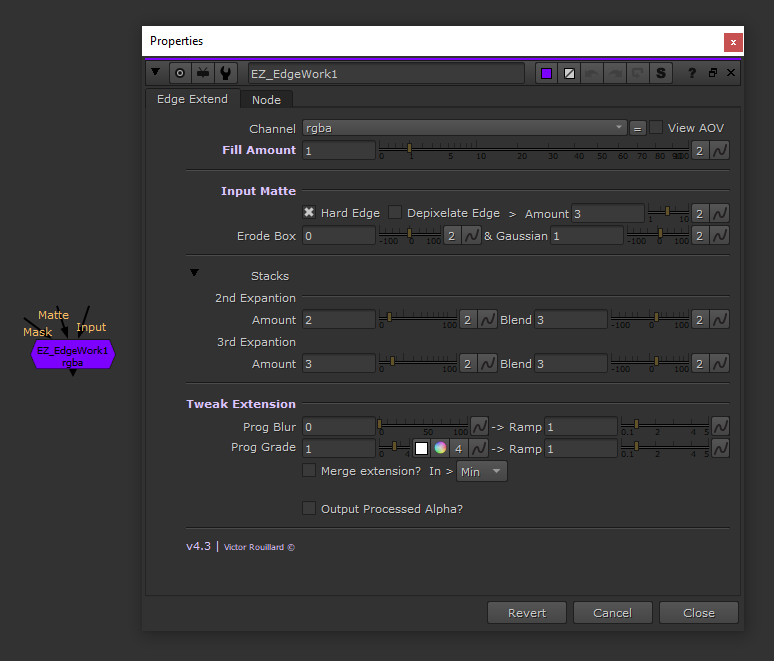Click the Cancel button
Image resolution: width=774 pixels, height=661 pixels.
click(612, 612)
